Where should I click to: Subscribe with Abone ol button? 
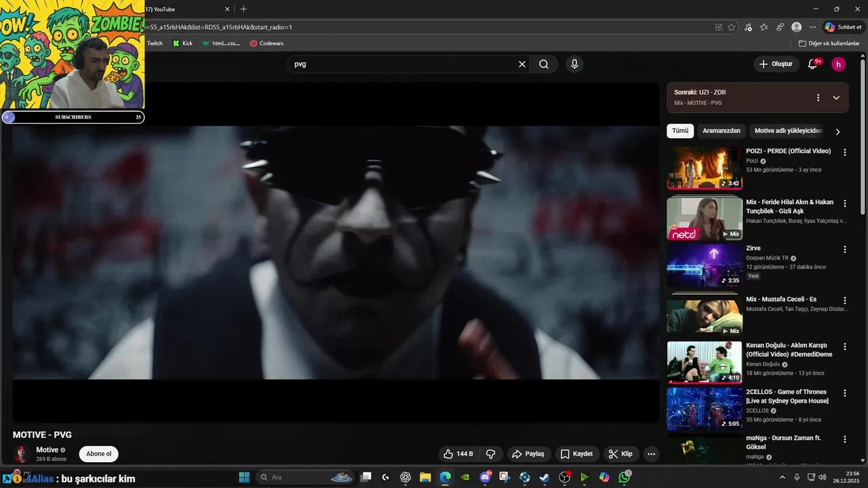tap(98, 454)
